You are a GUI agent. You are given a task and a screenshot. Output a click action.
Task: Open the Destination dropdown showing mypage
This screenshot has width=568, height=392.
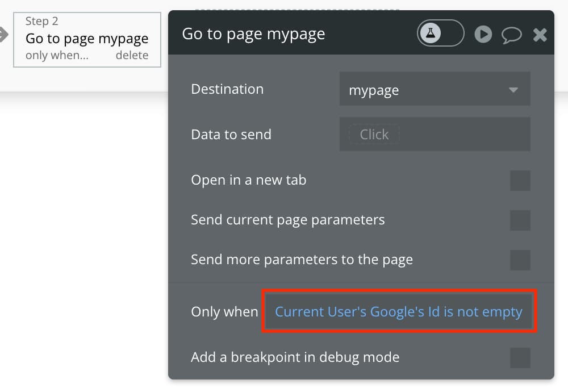point(435,89)
